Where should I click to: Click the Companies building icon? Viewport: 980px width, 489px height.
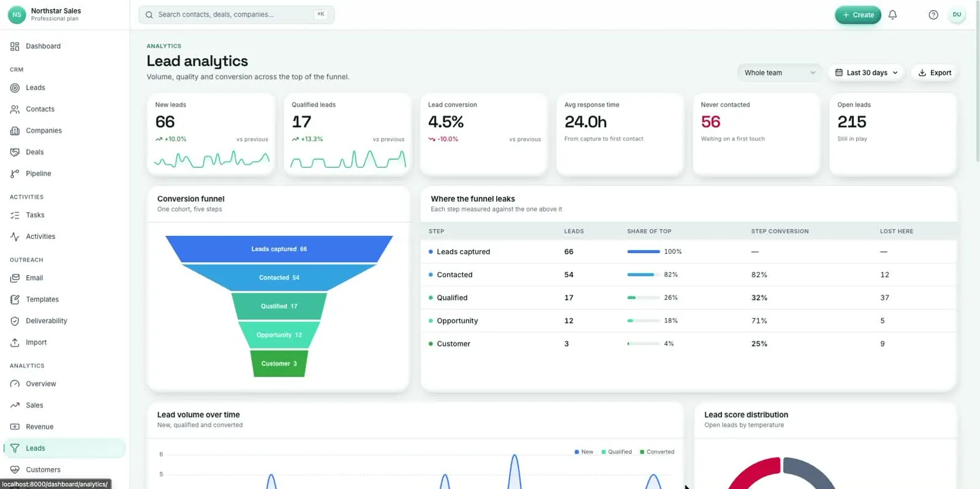pyautogui.click(x=15, y=131)
